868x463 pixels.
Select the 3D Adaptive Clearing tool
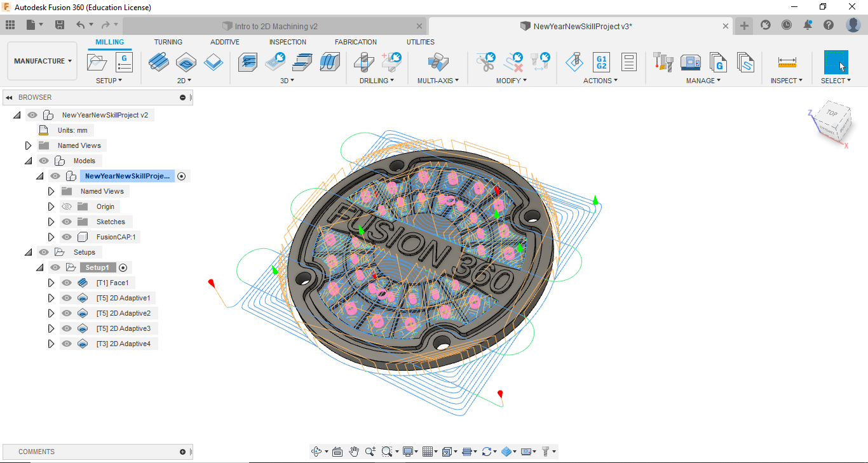(248, 62)
